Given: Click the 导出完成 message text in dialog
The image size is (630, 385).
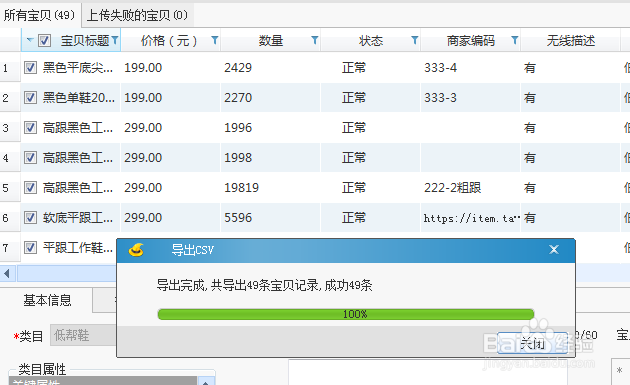Looking at the screenshot, I should click(x=264, y=285).
